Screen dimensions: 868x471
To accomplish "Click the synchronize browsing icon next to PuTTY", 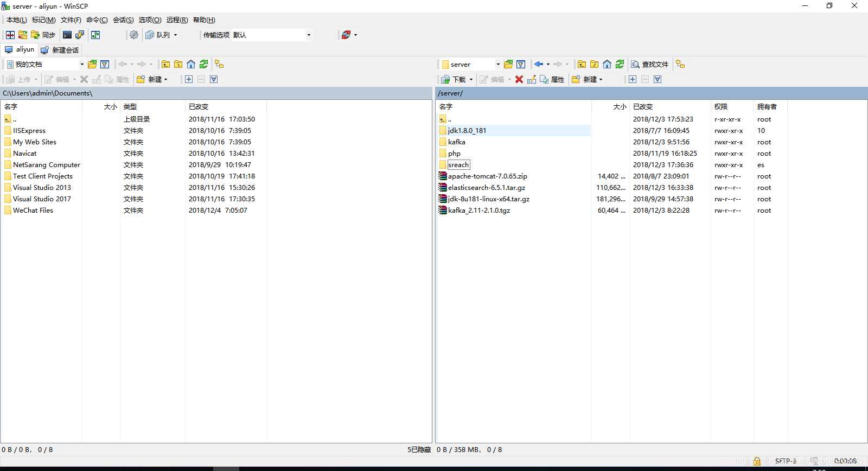I will coord(95,35).
